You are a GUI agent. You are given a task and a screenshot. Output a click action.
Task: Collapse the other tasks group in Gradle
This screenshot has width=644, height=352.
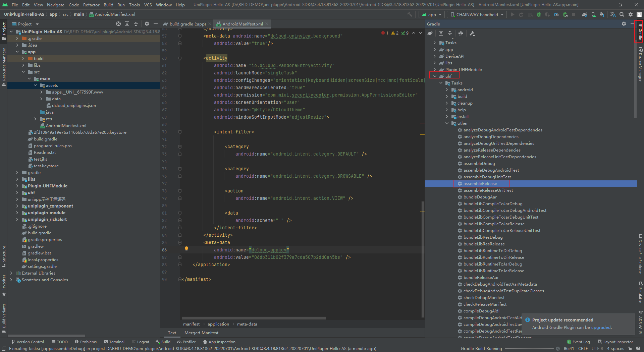(x=447, y=123)
